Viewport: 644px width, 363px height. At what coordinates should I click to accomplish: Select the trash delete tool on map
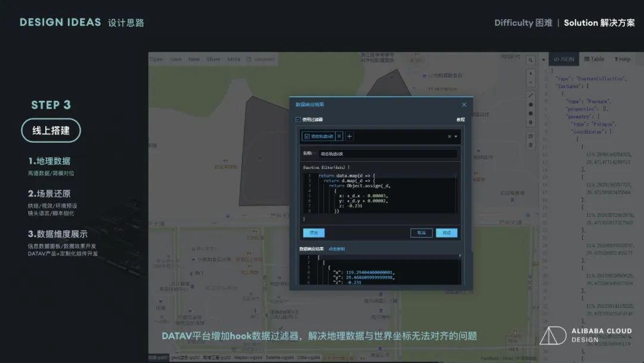click(531, 145)
